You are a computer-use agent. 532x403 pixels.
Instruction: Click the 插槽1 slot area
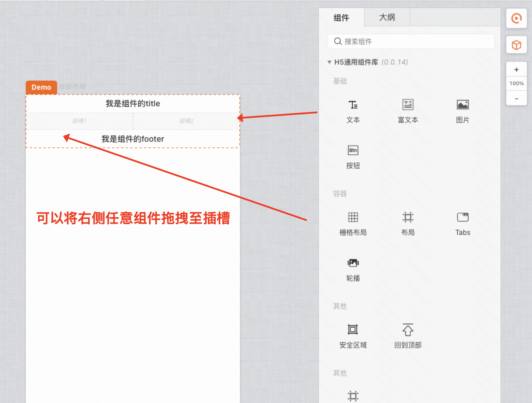coord(79,121)
